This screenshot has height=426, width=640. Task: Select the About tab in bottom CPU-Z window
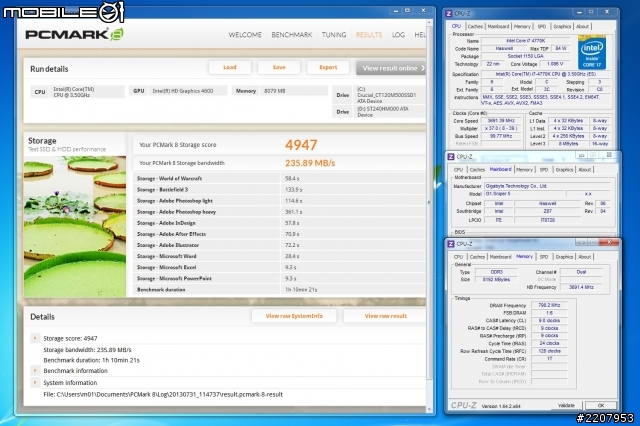[x=585, y=257]
